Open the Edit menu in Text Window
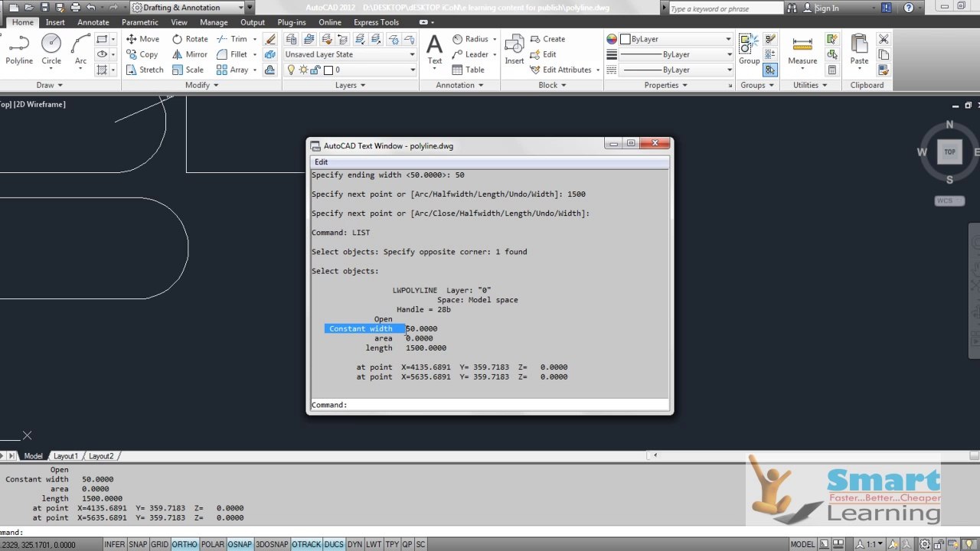The width and height of the screenshot is (980, 551). (x=321, y=161)
